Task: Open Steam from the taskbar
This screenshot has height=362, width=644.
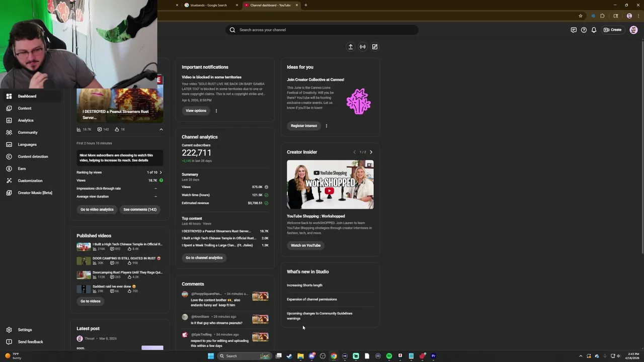Action: [289, 356]
